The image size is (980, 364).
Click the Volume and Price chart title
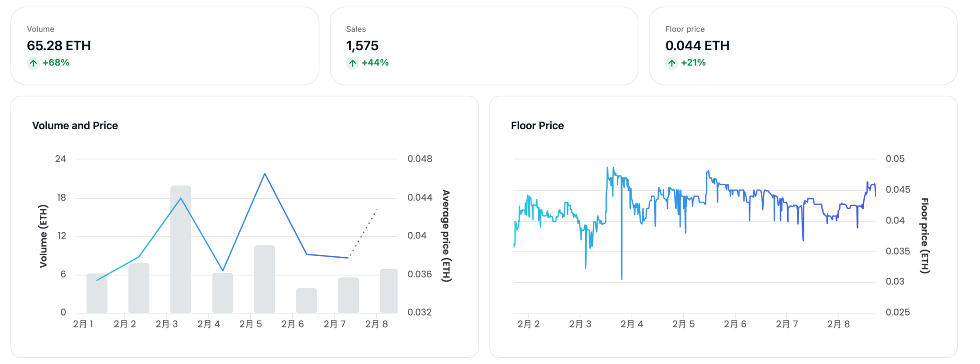(x=75, y=125)
